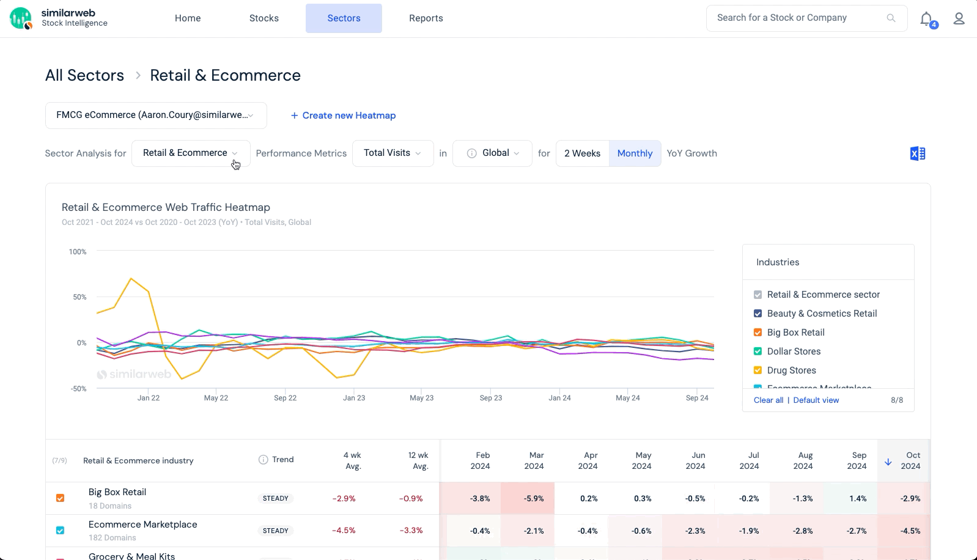Open the Sectors tab
Image resolution: width=977 pixels, height=560 pixels.
click(344, 18)
